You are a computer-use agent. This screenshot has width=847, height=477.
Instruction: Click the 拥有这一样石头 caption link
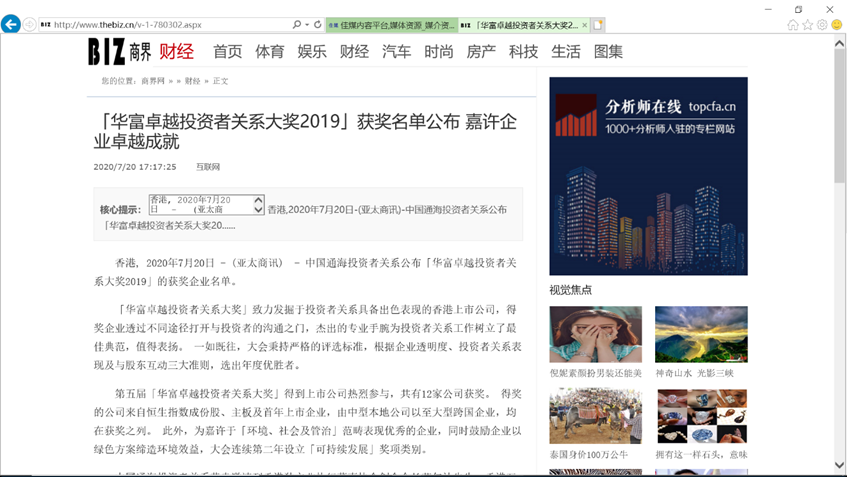pos(701,455)
